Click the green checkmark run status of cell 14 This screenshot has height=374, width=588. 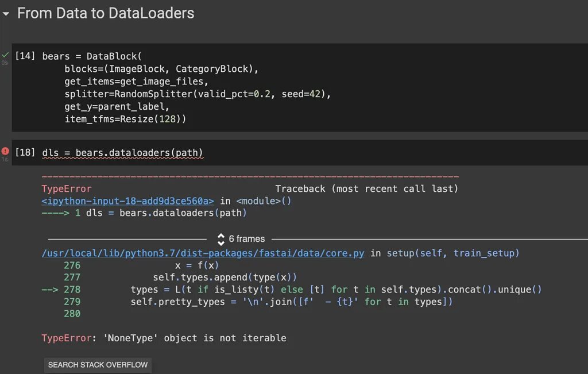point(5,55)
